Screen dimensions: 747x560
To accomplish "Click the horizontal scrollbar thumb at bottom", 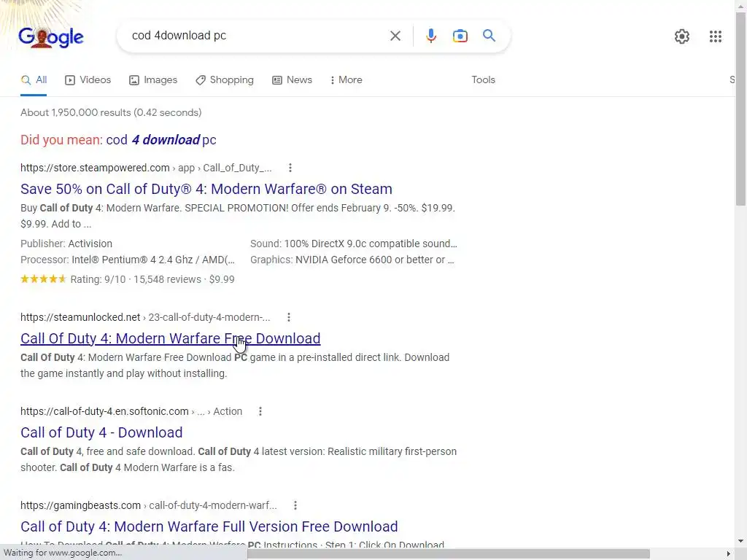I will 449,553.
